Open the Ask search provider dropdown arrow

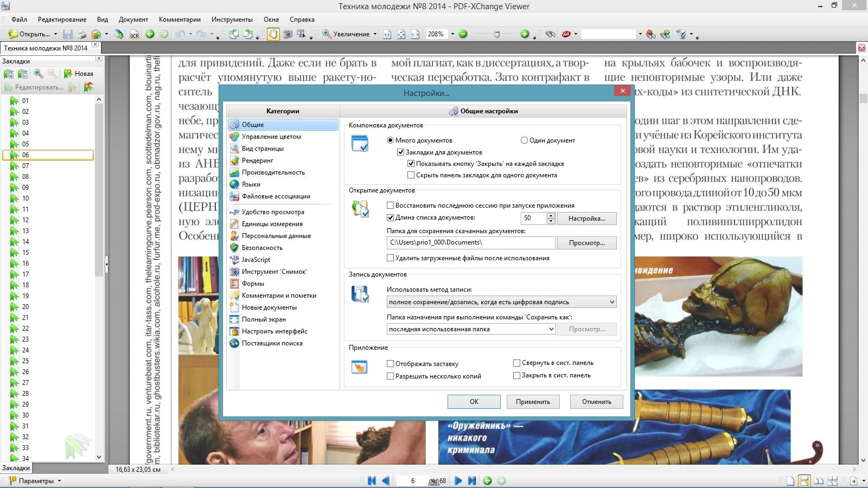[576, 34]
